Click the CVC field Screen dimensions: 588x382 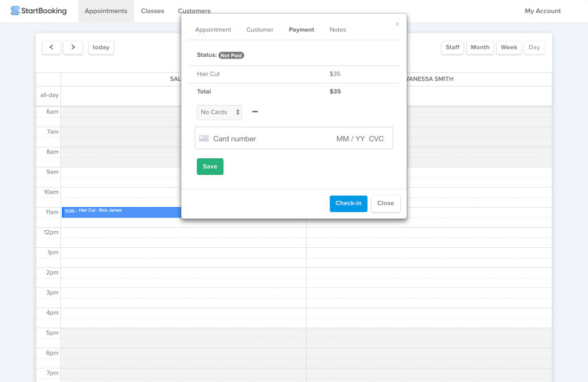[376, 139]
